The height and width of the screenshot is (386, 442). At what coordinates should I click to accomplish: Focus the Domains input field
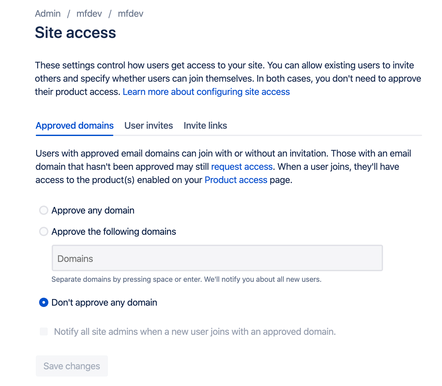pyautogui.click(x=217, y=258)
